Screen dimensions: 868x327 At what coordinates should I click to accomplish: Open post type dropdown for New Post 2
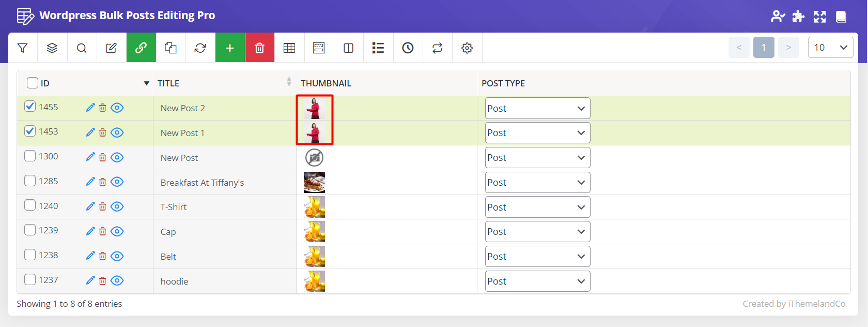537,108
